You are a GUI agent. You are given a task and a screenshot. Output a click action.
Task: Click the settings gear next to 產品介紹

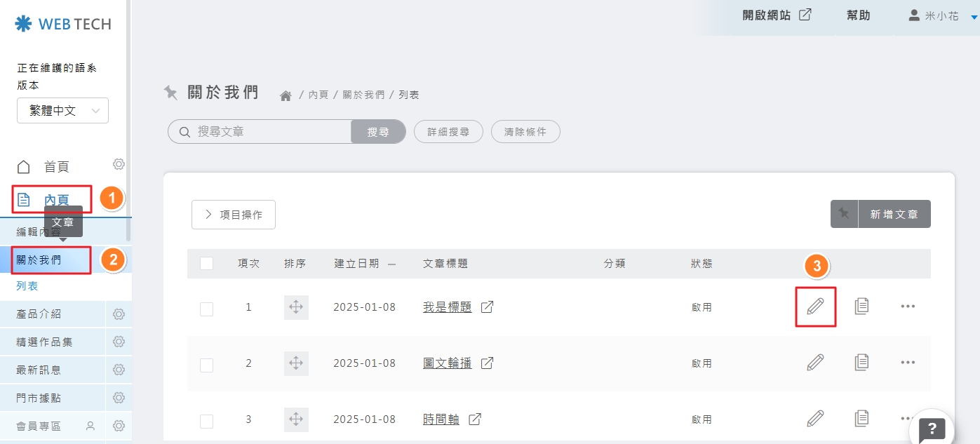coord(119,314)
